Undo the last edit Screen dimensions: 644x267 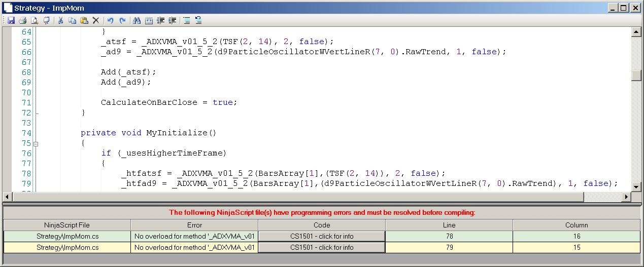(x=110, y=21)
